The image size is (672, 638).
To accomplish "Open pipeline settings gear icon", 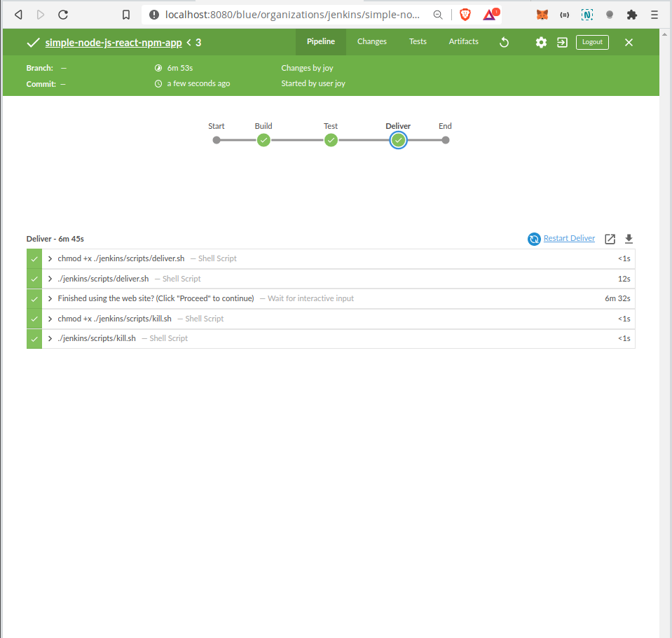I will [x=541, y=43].
